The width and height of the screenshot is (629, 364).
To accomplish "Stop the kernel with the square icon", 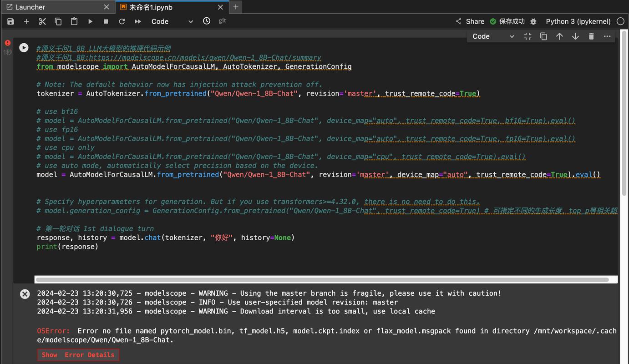I will pyautogui.click(x=106, y=21).
